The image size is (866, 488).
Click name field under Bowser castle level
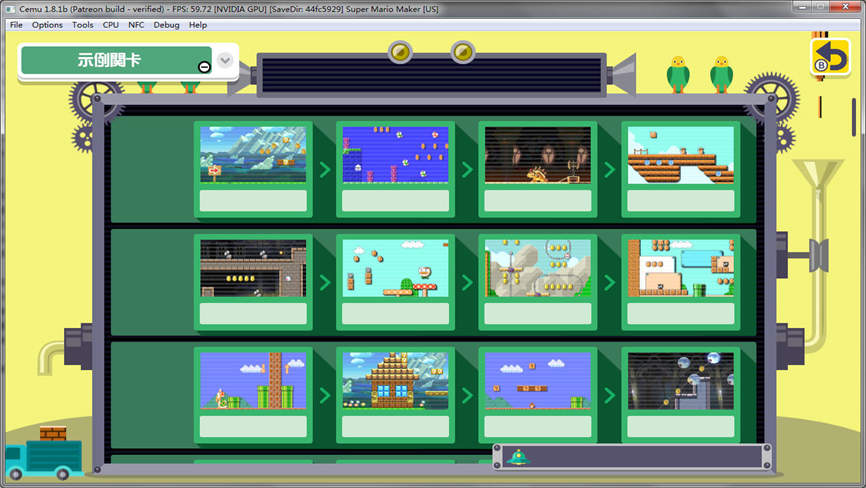tap(538, 201)
